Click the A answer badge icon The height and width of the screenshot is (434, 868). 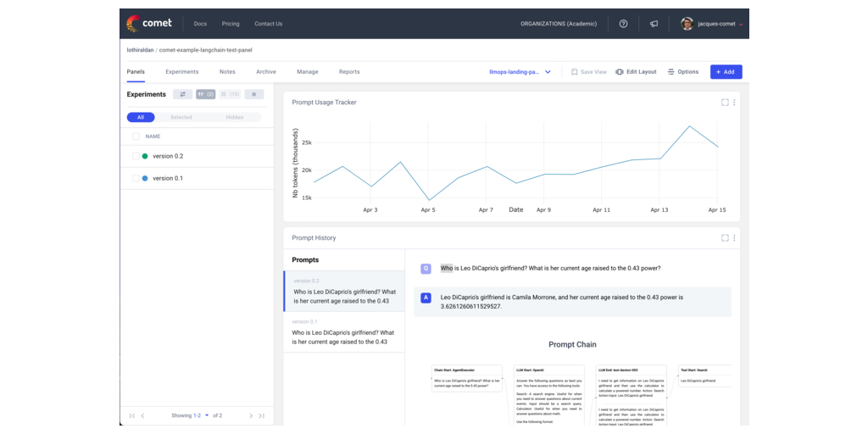(426, 298)
